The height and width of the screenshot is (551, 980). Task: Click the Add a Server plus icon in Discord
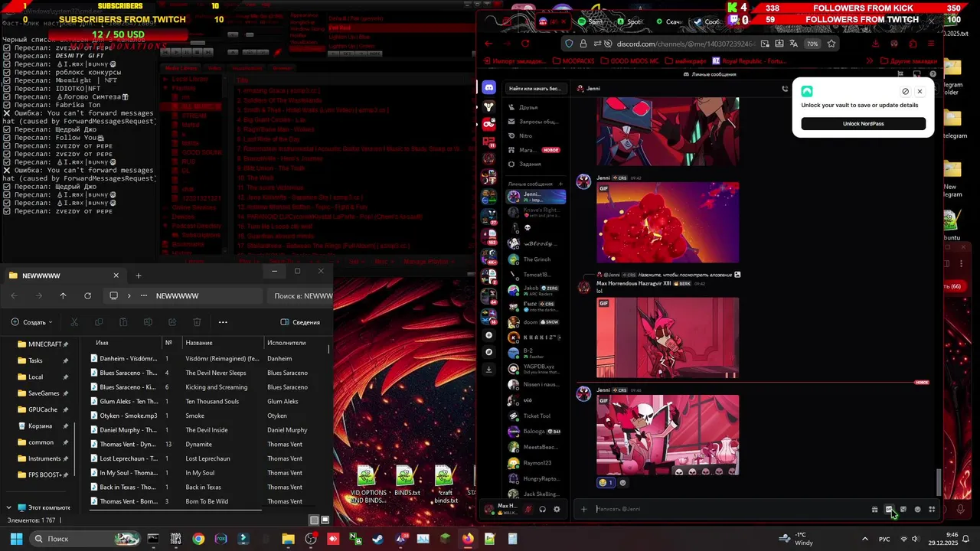(489, 335)
